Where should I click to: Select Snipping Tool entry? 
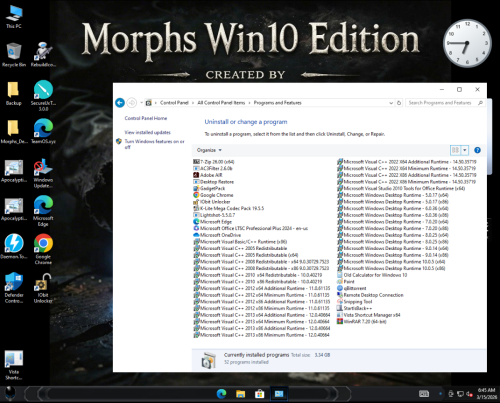354,302
